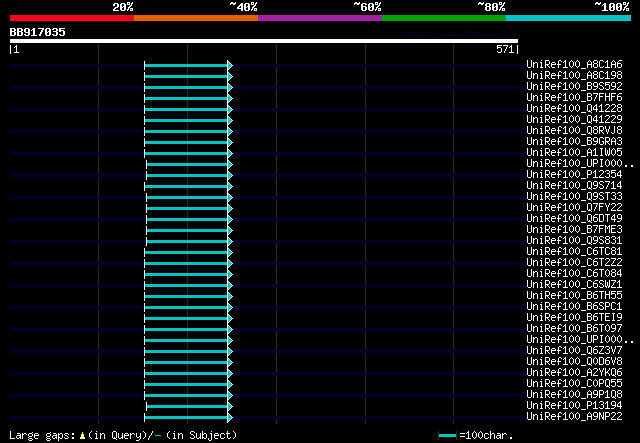Viewport: 640px width, 443px height.
Task: Select the query name BB917035
Action: tap(38, 32)
